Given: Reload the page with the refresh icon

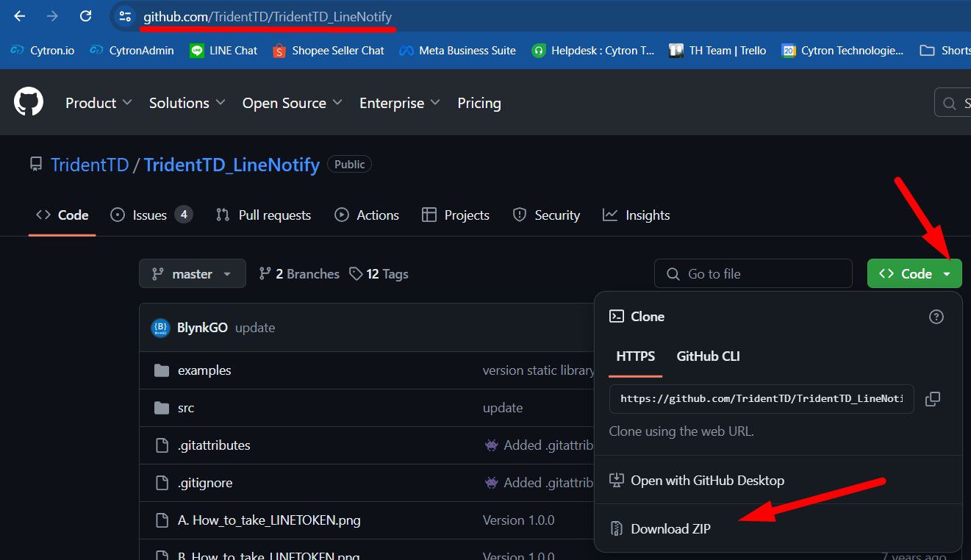Looking at the screenshot, I should (85, 15).
